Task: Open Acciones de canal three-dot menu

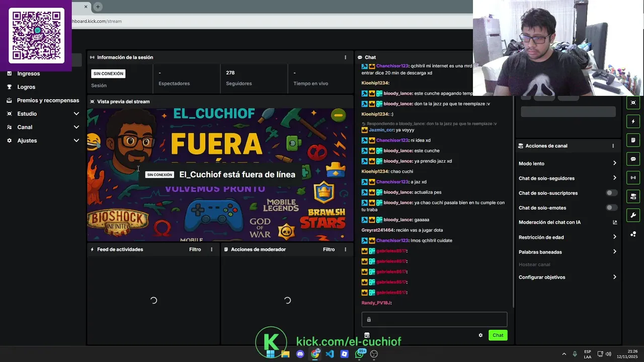Action: 613,146
